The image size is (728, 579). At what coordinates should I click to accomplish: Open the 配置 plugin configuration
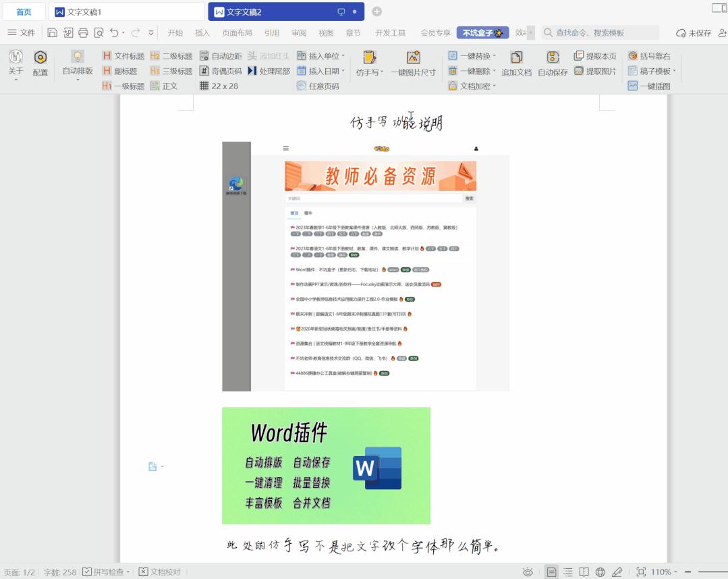click(x=40, y=64)
